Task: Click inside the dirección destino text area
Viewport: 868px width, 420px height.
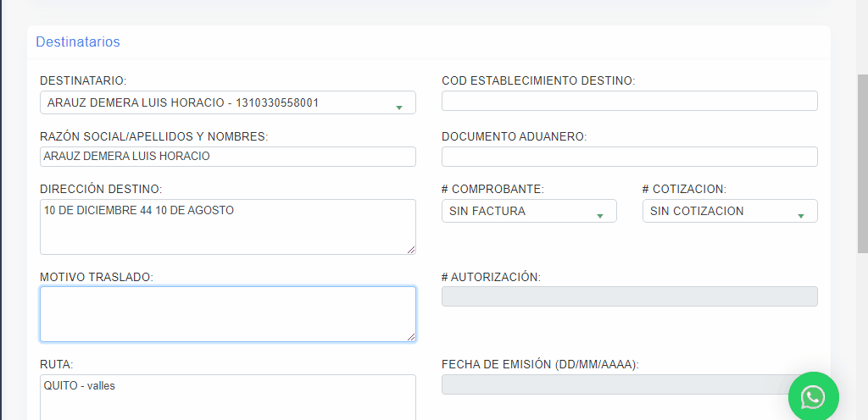Action: (x=227, y=227)
